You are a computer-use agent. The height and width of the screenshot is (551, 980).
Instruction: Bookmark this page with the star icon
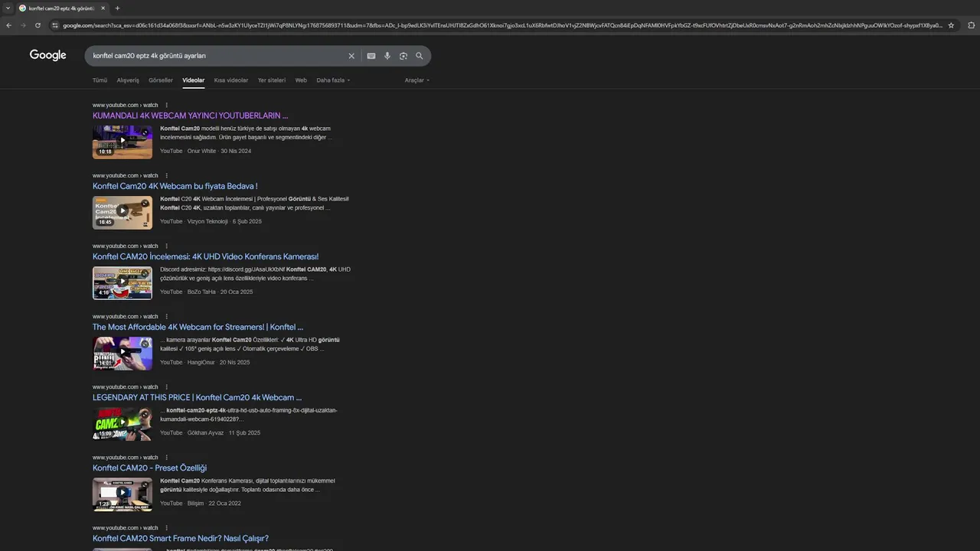pos(951,25)
